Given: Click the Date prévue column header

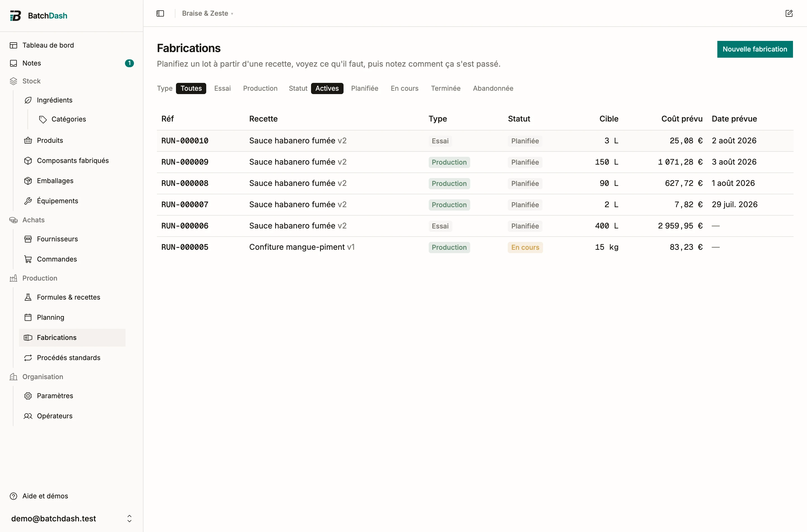Looking at the screenshot, I should pyautogui.click(x=734, y=119).
